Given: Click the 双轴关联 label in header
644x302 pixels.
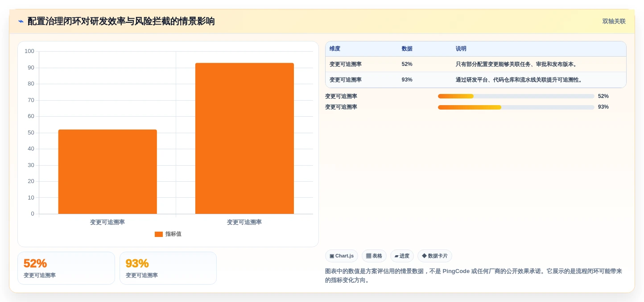Looking at the screenshot, I should pyautogui.click(x=614, y=21).
